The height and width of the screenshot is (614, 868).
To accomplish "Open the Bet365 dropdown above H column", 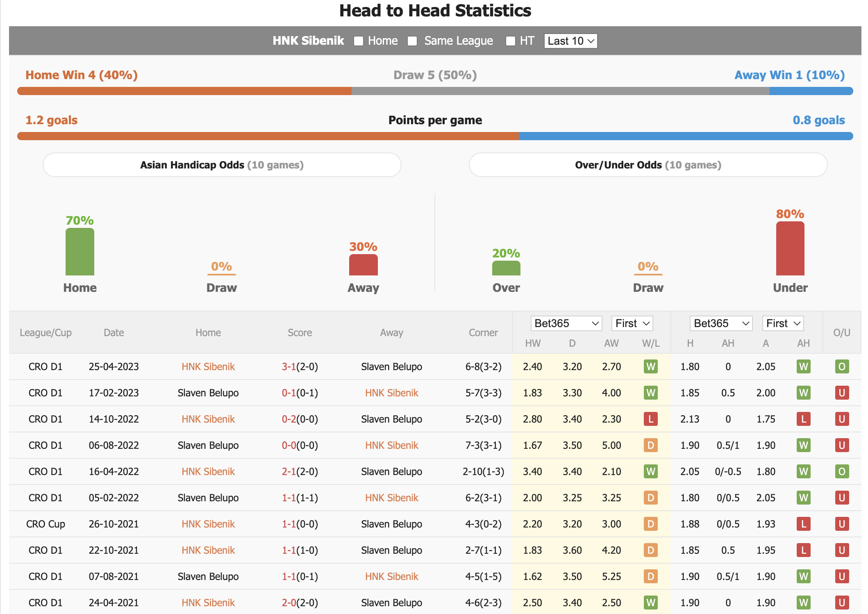I will (x=721, y=323).
